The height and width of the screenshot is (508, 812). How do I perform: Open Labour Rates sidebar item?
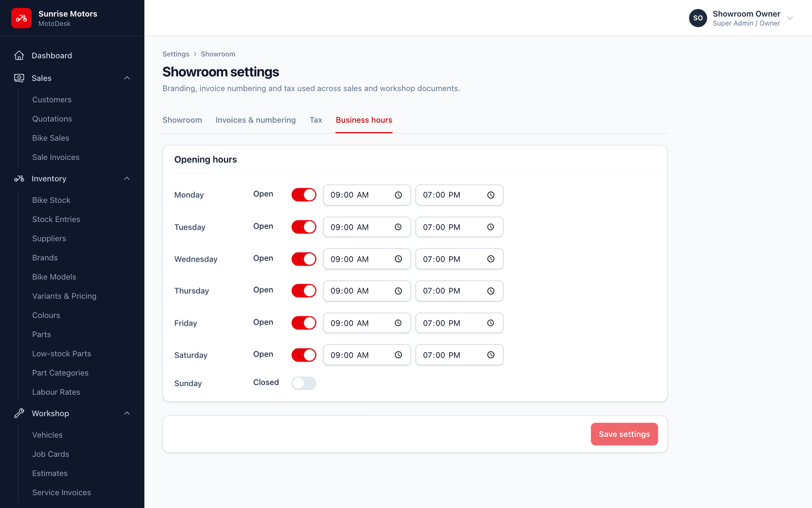pos(56,392)
